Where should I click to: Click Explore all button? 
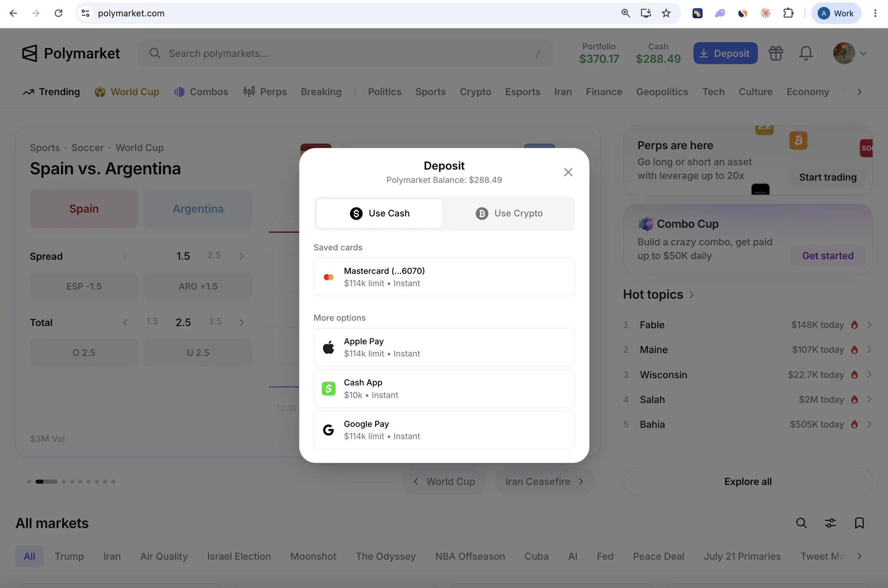coord(748,481)
